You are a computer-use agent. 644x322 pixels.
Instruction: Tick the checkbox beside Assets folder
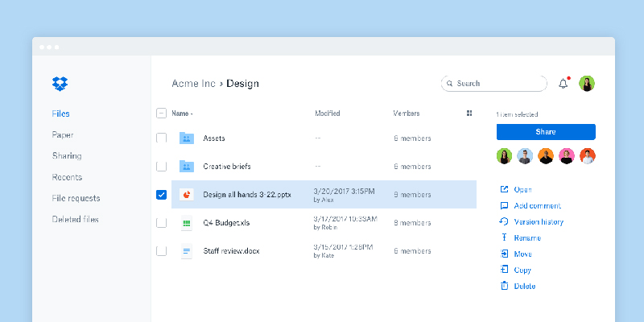[x=161, y=138]
